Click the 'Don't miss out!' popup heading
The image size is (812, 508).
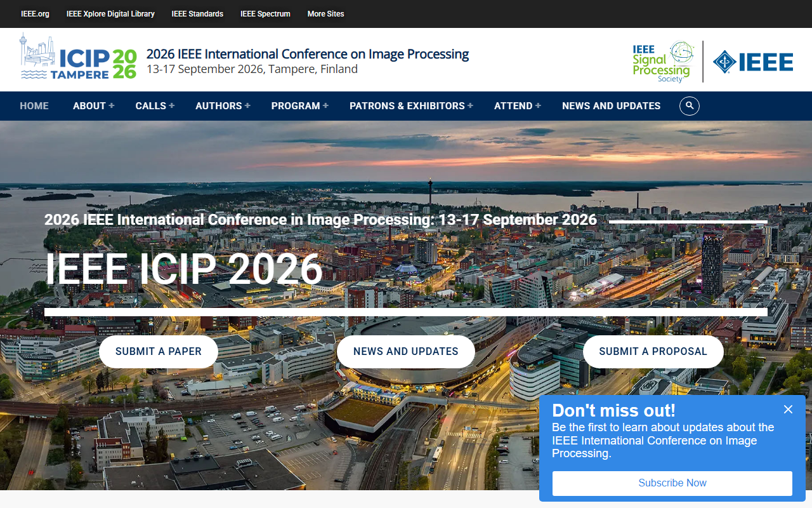point(613,410)
